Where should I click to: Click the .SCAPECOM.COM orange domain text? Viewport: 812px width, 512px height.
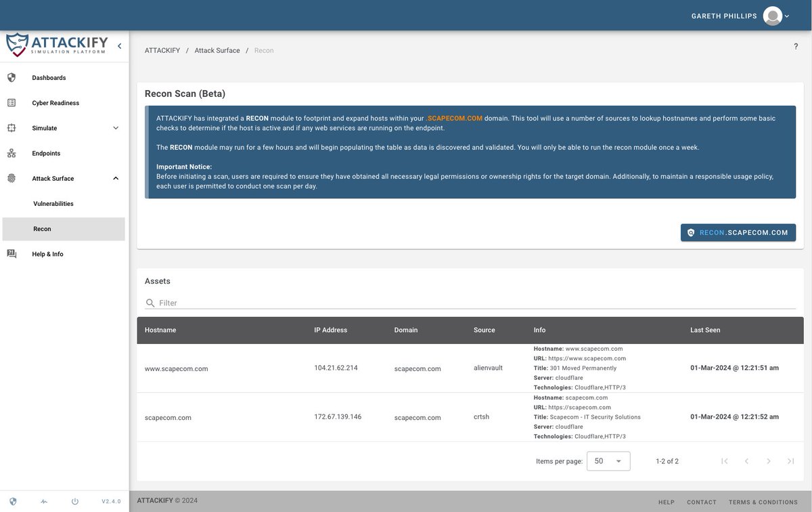(x=454, y=119)
